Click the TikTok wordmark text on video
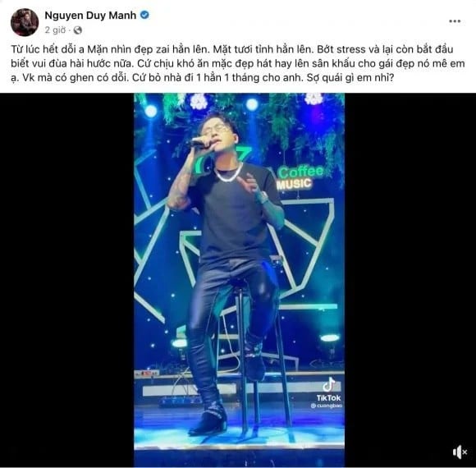This screenshot has height=468, width=476. [328, 397]
